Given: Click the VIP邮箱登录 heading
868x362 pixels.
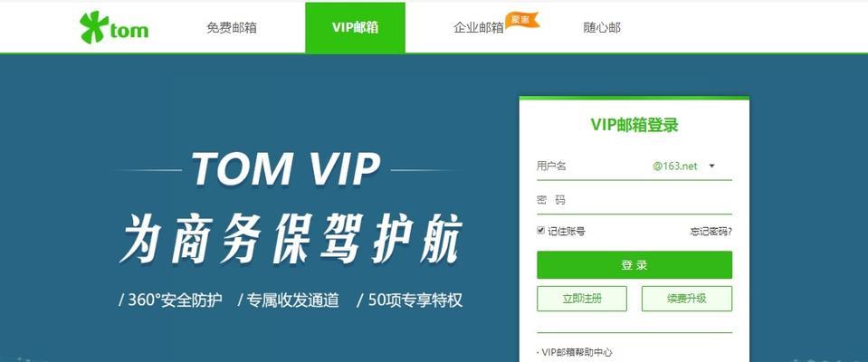Looking at the screenshot, I should coord(634,125).
